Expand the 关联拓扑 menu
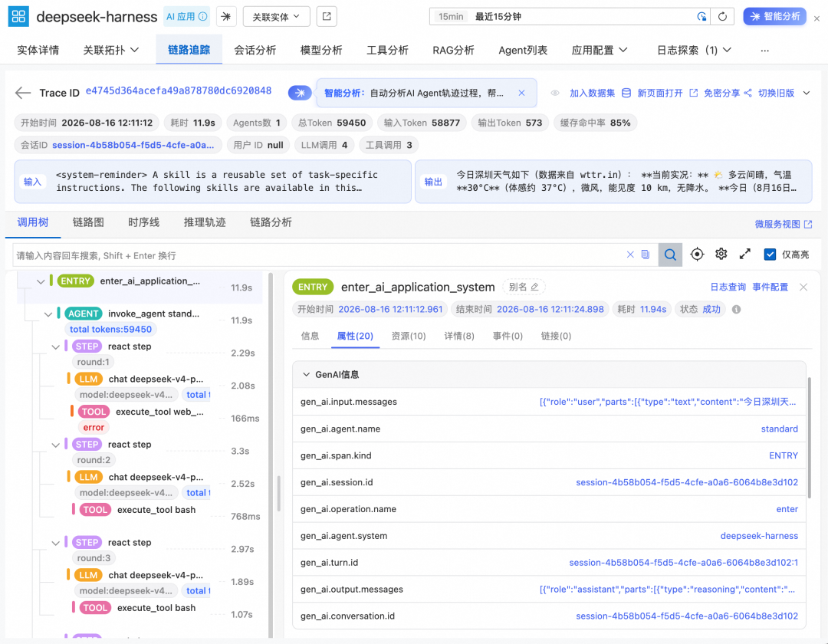Image resolution: width=828 pixels, height=644 pixels. point(110,50)
